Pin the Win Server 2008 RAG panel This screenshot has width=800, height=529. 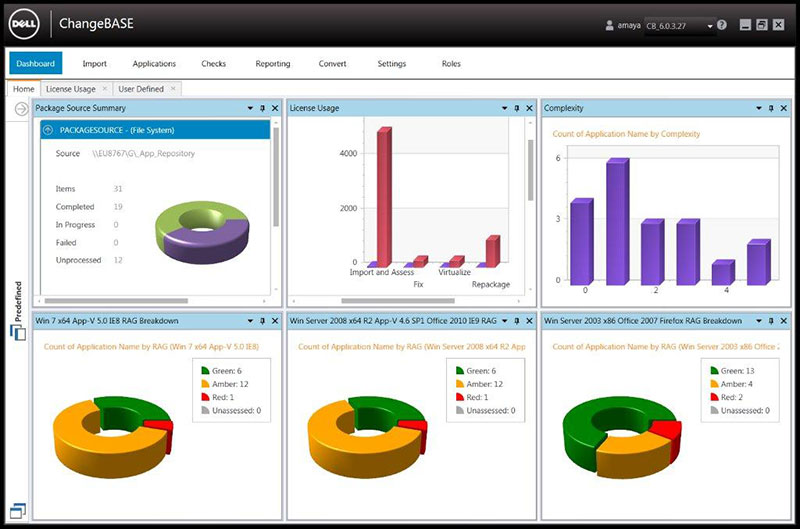pyautogui.click(x=516, y=321)
